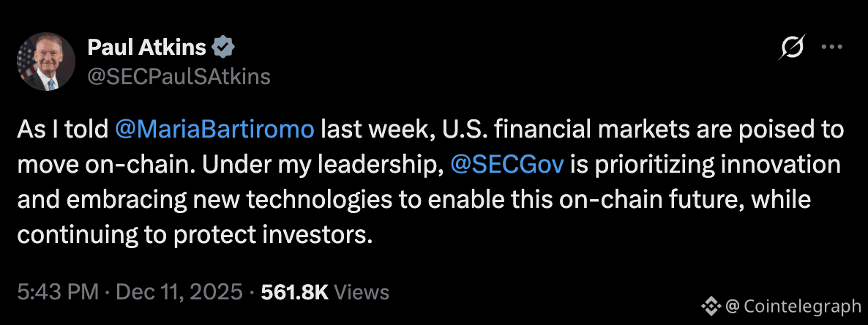Open the three-dot more options menu
This screenshot has width=868, height=325.
[x=833, y=48]
